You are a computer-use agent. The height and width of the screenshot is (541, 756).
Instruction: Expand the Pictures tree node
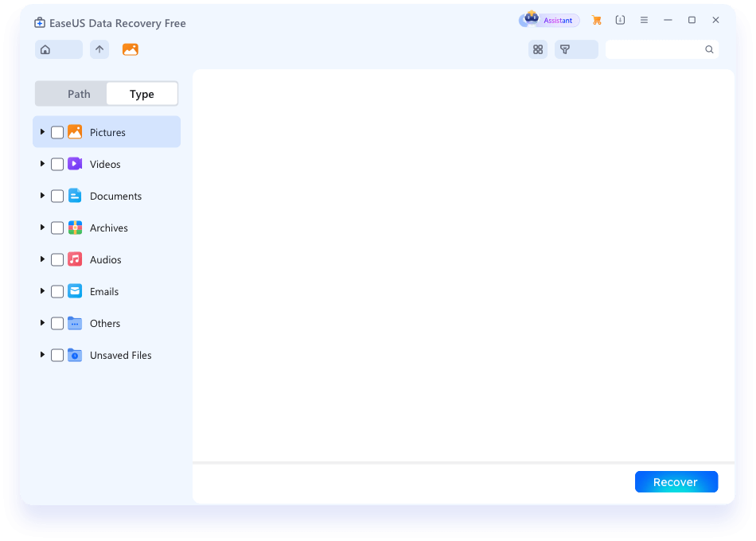(42, 131)
